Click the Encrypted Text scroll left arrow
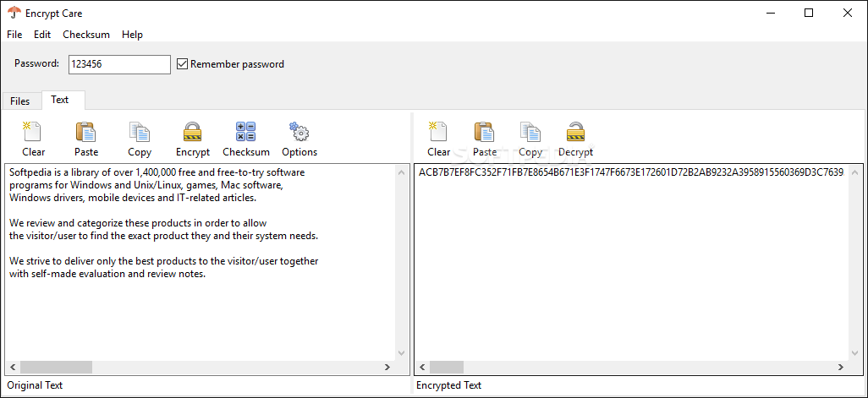Viewport: 868px width, 398px height. [422, 367]
